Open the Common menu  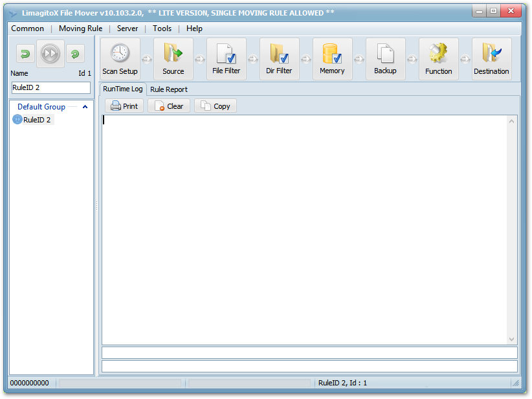27,28
